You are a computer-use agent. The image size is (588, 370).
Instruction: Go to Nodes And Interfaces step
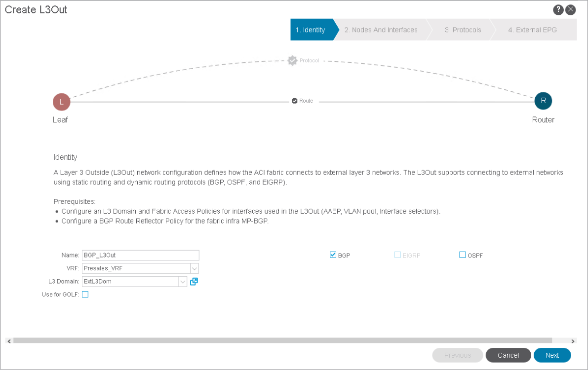pyautogui.click(x=381, y=30)
